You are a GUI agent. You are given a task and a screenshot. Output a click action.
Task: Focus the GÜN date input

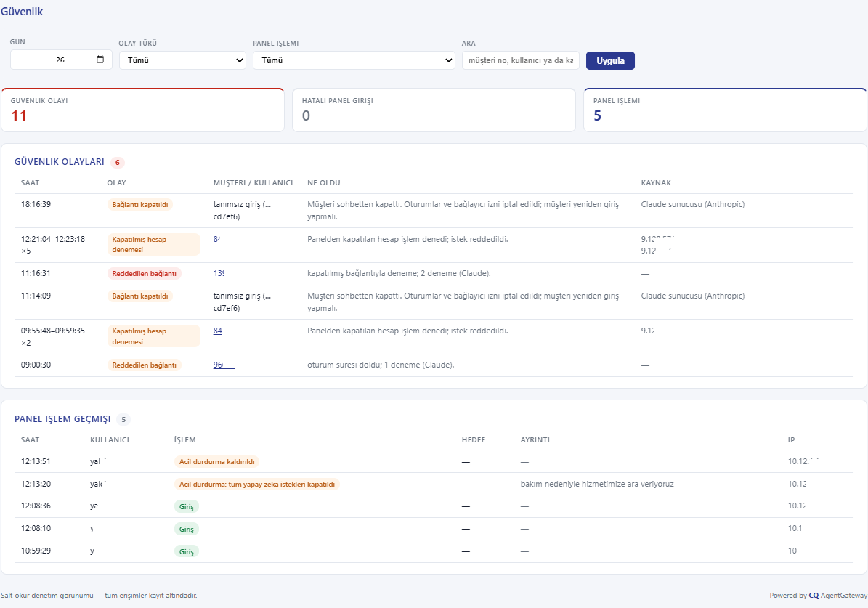pos(61,60)
